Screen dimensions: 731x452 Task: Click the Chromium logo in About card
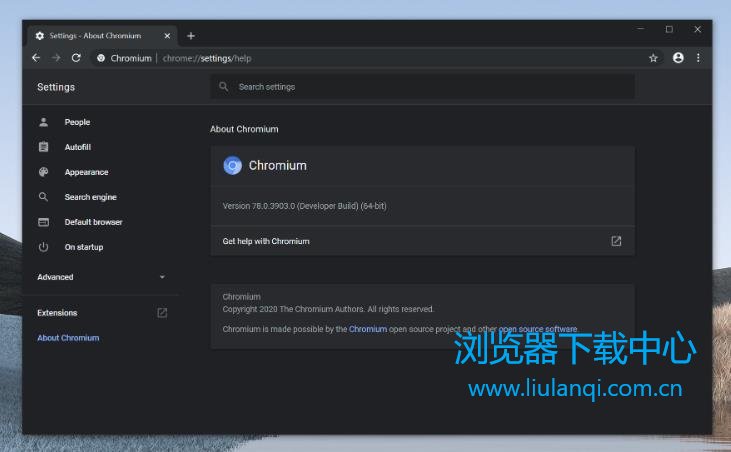pyautogui.click(x=232, y=165)
